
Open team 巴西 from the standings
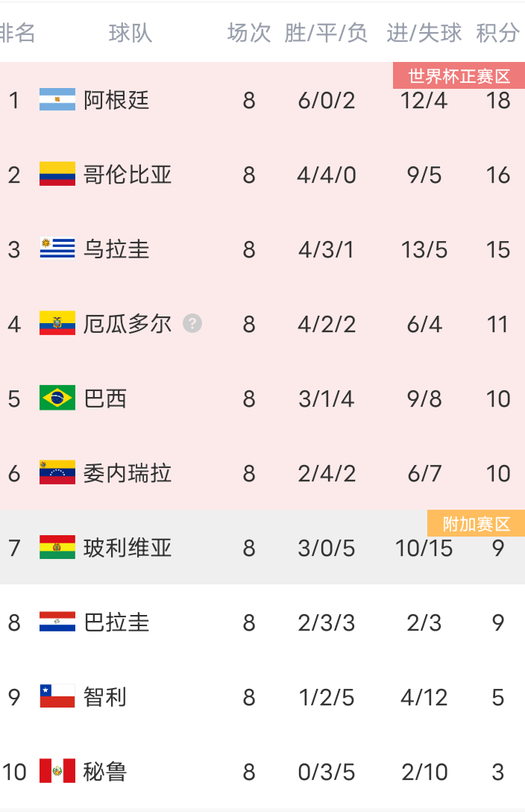pyautogui.click(x=105, y=399)
